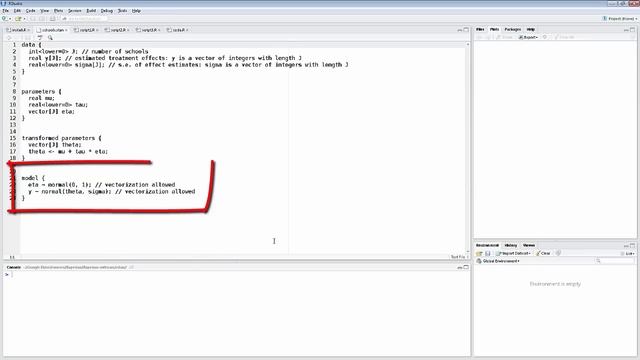Viewport: 640px width, 360px height.
Task: Click the load workspace icon in Environment
Action: 479,253
